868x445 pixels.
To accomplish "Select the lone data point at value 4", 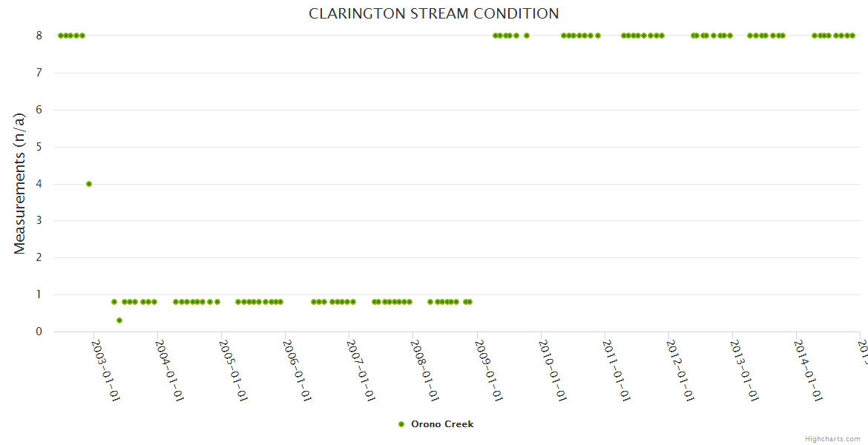I will click(89, 184).
